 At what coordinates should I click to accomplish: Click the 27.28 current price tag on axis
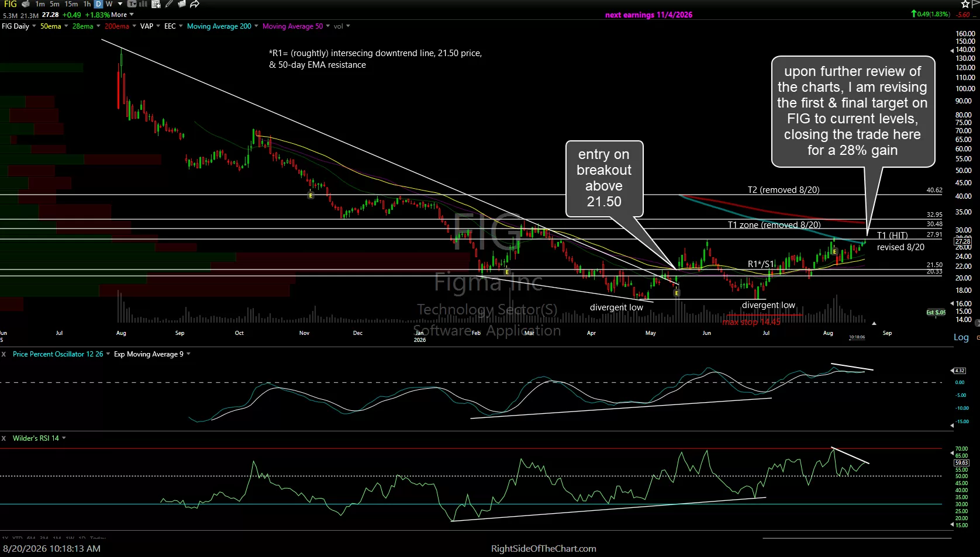(962, 241)
